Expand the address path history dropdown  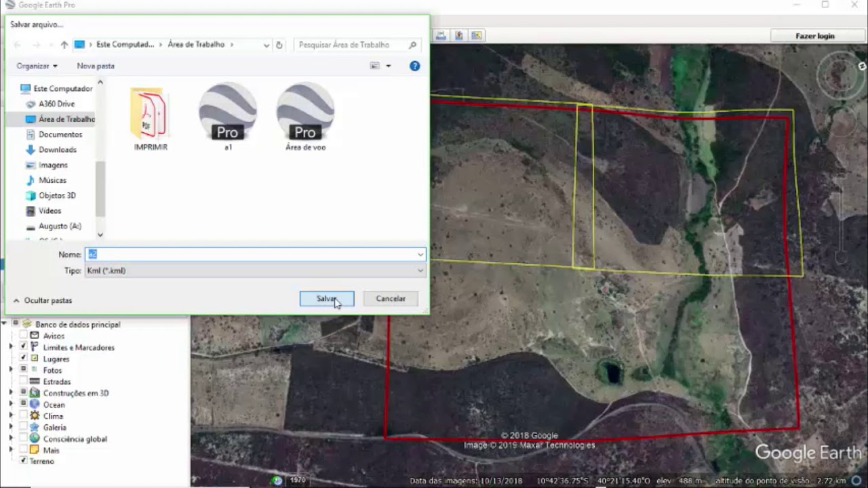[266, 45]
